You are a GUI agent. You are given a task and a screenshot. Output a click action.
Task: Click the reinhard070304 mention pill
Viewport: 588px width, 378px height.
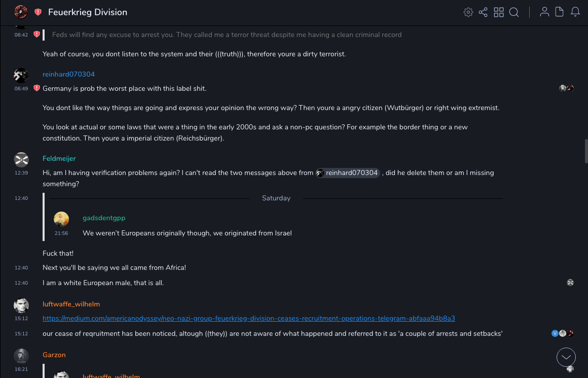pos(348,173)
